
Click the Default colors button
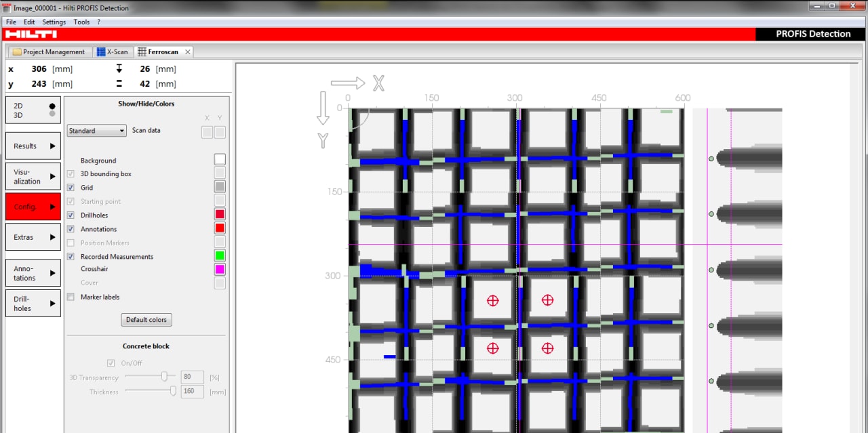click(x=146, y=320)
